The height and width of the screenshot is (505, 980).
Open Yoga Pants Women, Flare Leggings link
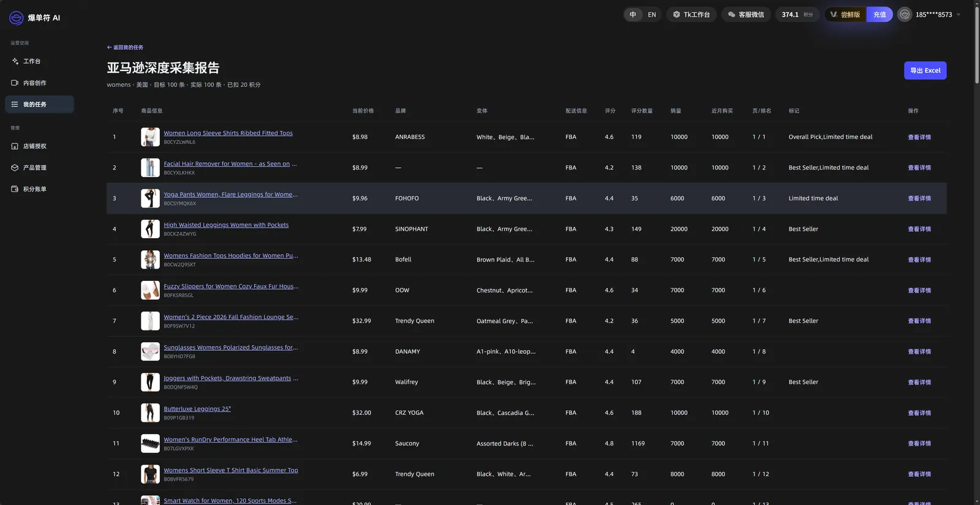(230, 194)
